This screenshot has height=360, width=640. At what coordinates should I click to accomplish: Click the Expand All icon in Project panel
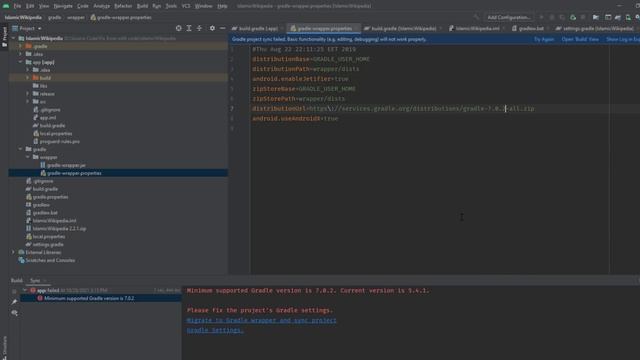(x=189, y=28)
